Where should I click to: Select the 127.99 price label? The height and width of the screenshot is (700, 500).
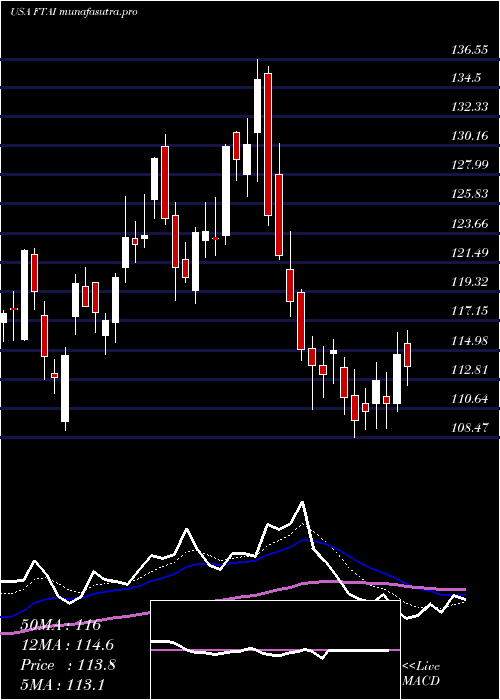[470, 165]
